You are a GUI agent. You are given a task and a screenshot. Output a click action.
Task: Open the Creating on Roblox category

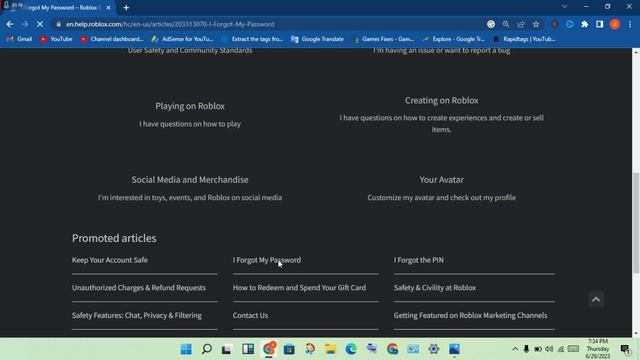pyautogui.click(x=442, y=100)
